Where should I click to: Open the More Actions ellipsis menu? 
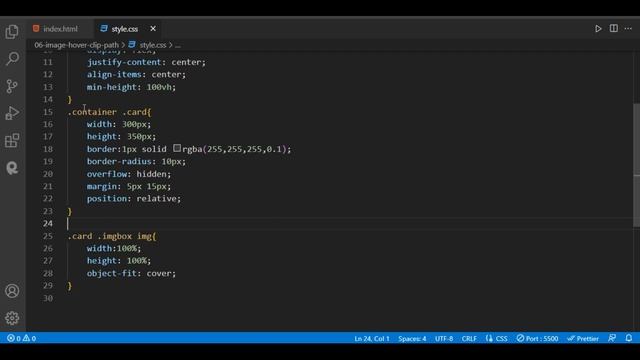(x=628, y=29)
